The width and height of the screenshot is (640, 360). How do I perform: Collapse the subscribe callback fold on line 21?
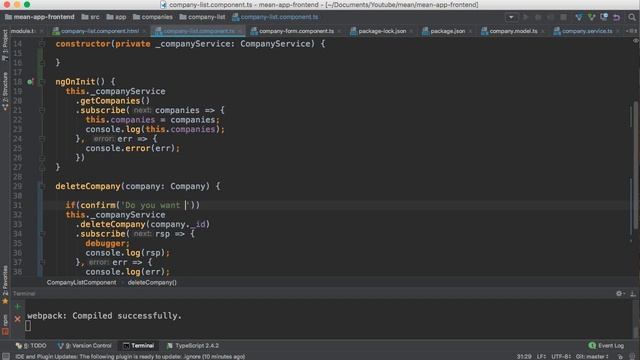pyautogui.click(x=42, y=110)
